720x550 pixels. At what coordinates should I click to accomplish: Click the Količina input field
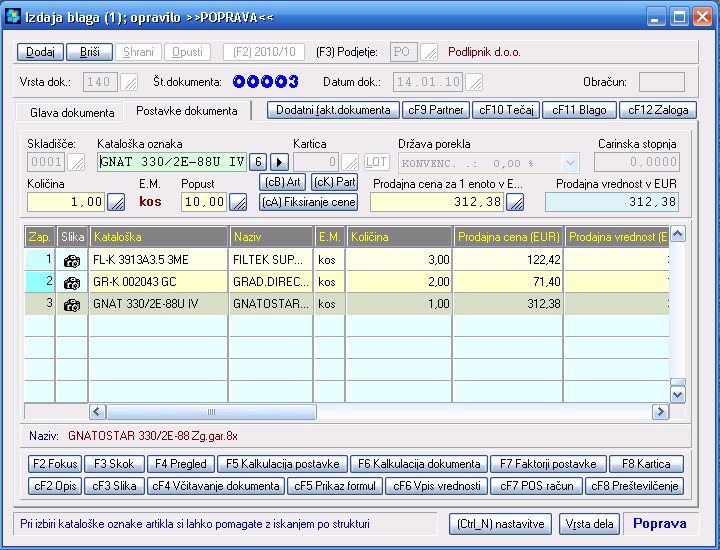65,202
